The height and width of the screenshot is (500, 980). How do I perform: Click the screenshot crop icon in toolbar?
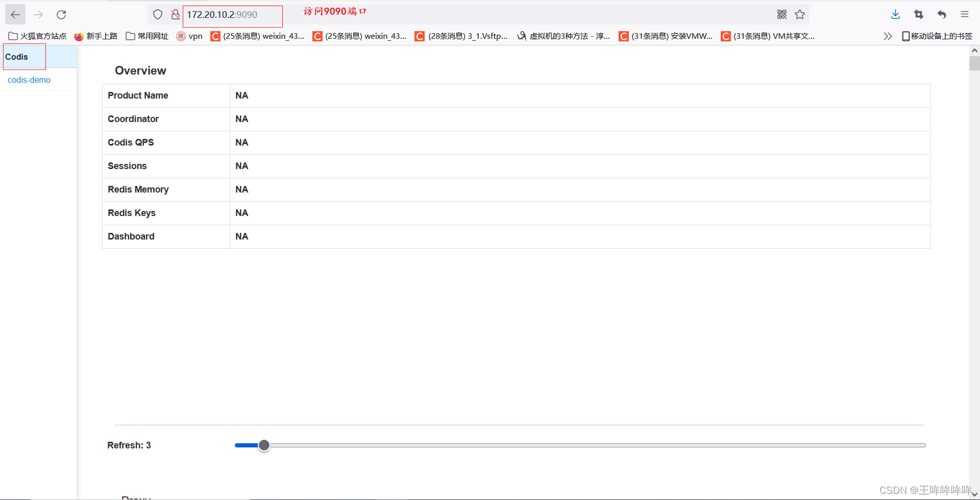pyautogui.click(x=919, y=15)
